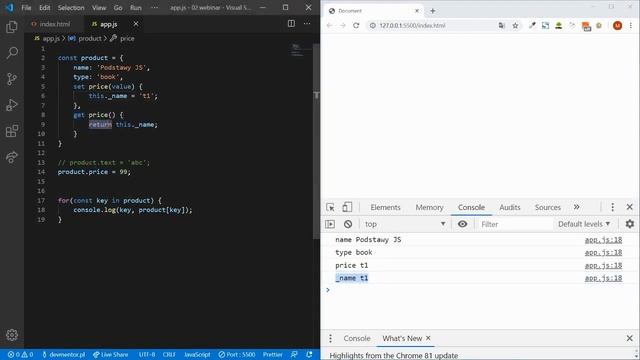
Task: Open the View menu
Action: (x=99, y=8)
